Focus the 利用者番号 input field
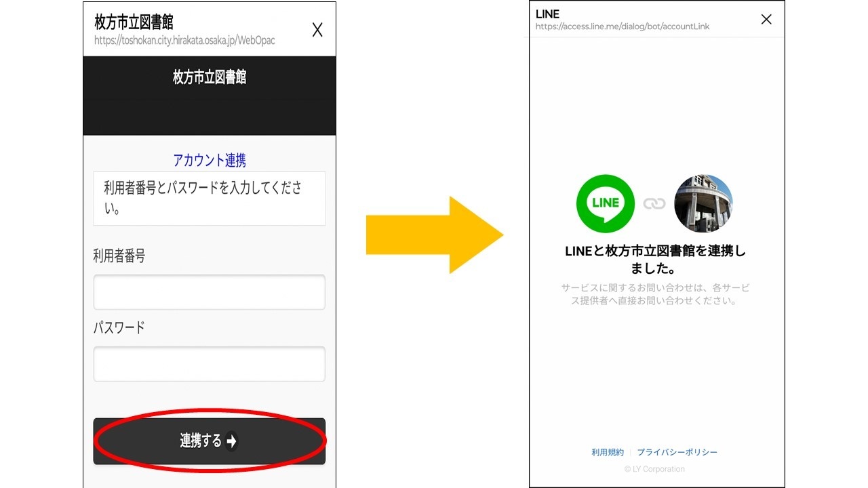The image size is (868, 488). click(209, 292)
